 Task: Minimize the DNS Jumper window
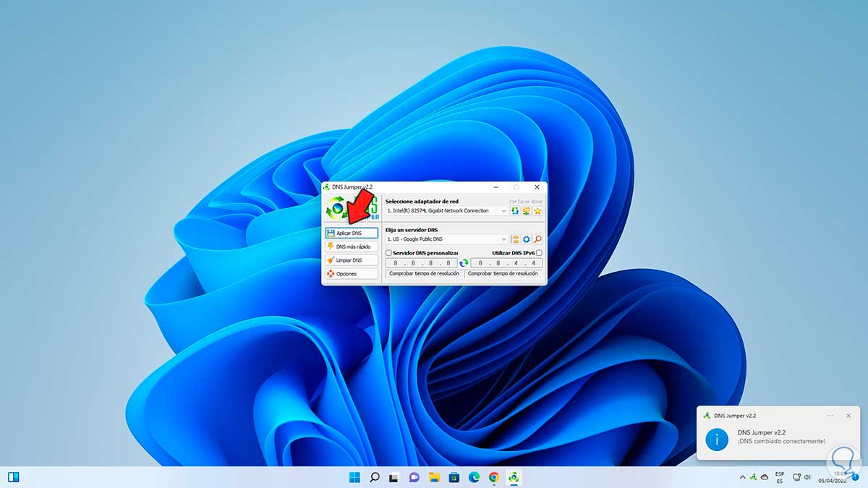pos(495,187)
